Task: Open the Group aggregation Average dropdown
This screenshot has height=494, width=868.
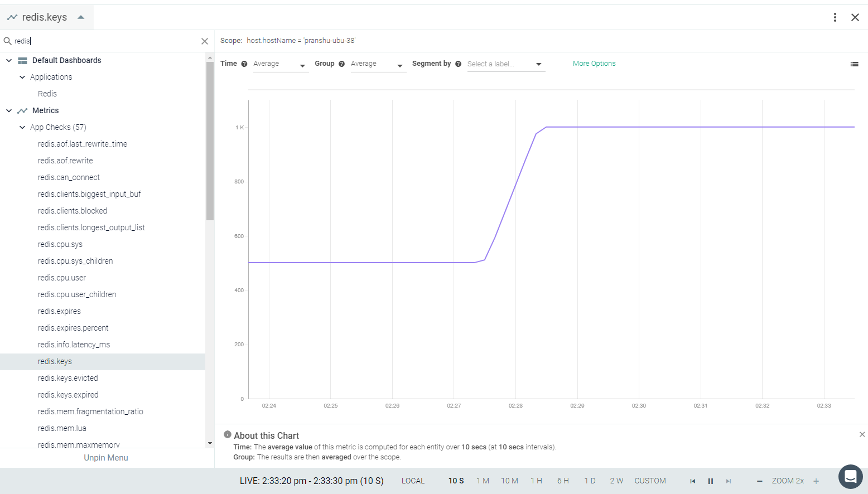Action: click(x=378, y=64)
